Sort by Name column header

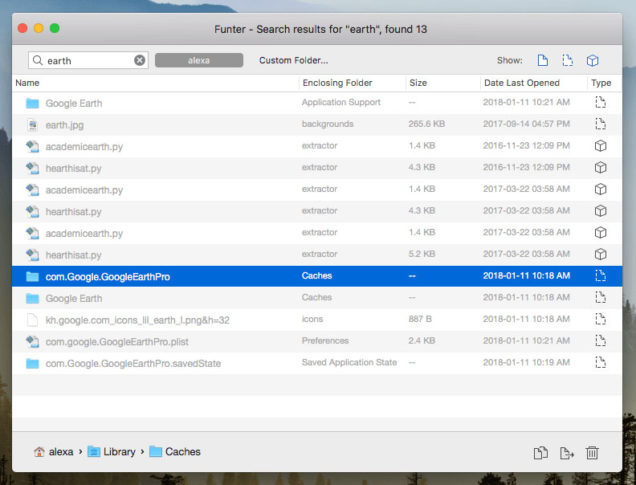click(x=27, y=83)
